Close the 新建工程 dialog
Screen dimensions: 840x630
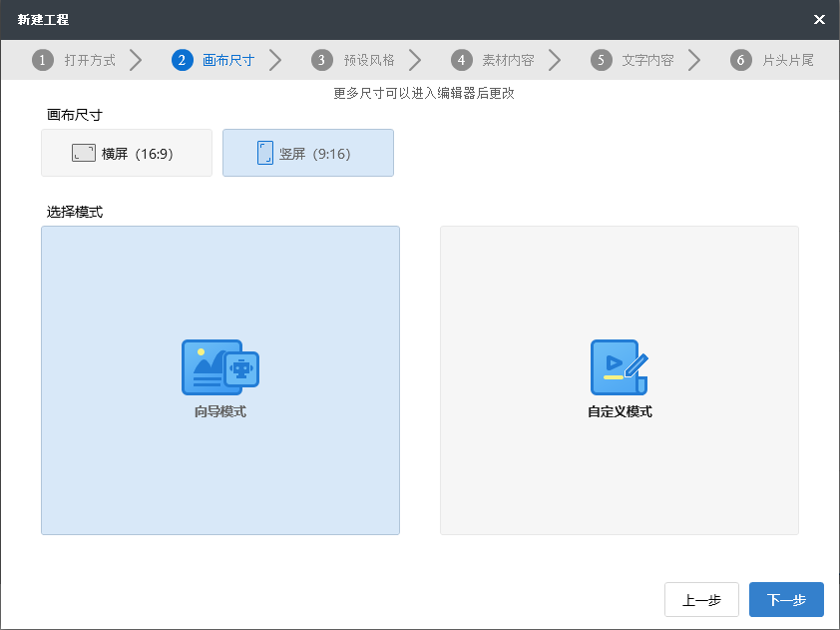pyautogui.click(x=819, y=20)
